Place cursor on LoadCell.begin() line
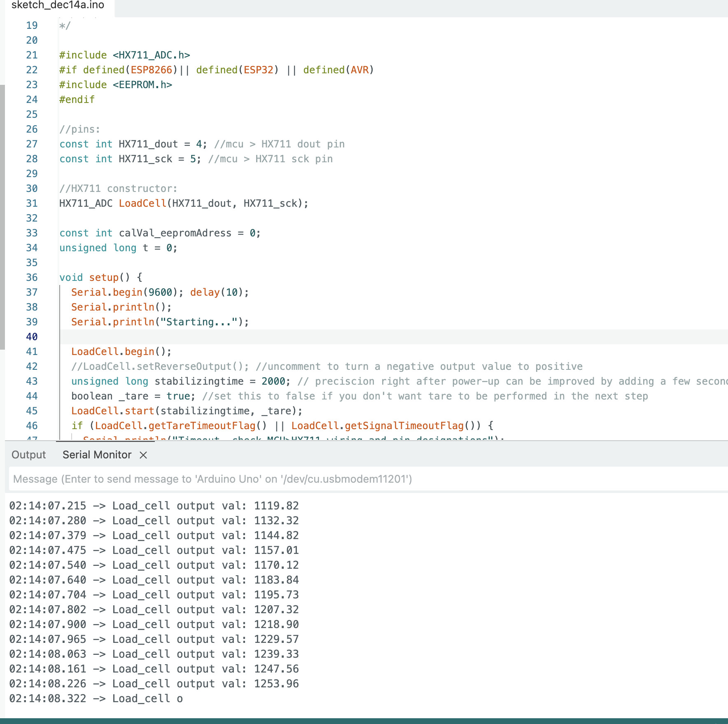The image size is (728, 724). [x=121, y=352]
